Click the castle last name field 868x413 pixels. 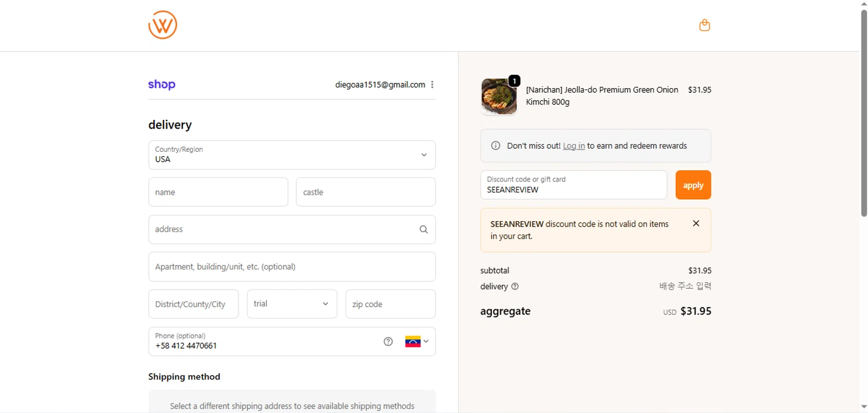click(x=366, y=192)
